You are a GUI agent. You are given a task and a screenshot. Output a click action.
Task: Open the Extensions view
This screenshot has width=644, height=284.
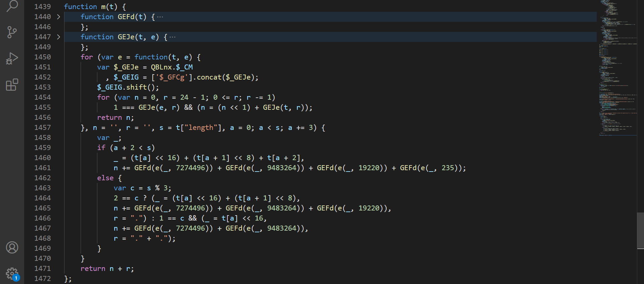pyautogui.click(x=12, y=85)
